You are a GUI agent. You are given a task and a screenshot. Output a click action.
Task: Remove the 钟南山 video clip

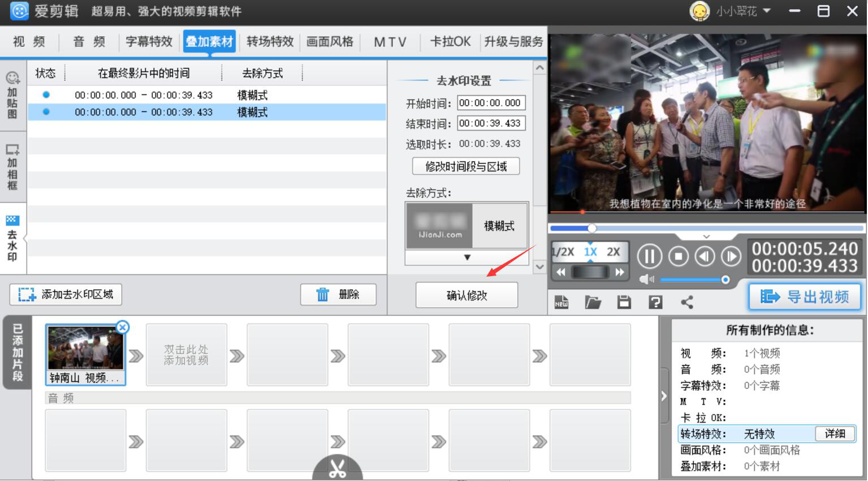(123, 327)
